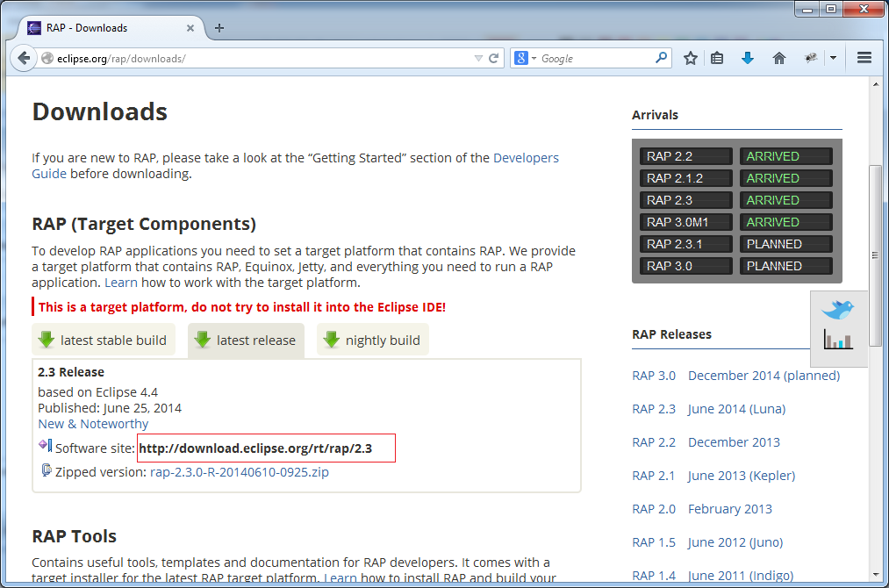Click the Published: June 25, 2014 text
The height and width of the screenshot is (588, 889).
tap(110, 408)
